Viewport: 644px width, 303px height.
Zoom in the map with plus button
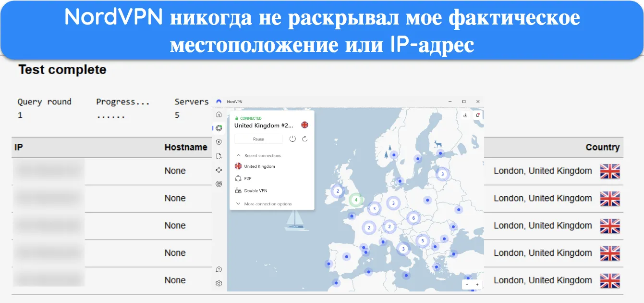(477, 284)
